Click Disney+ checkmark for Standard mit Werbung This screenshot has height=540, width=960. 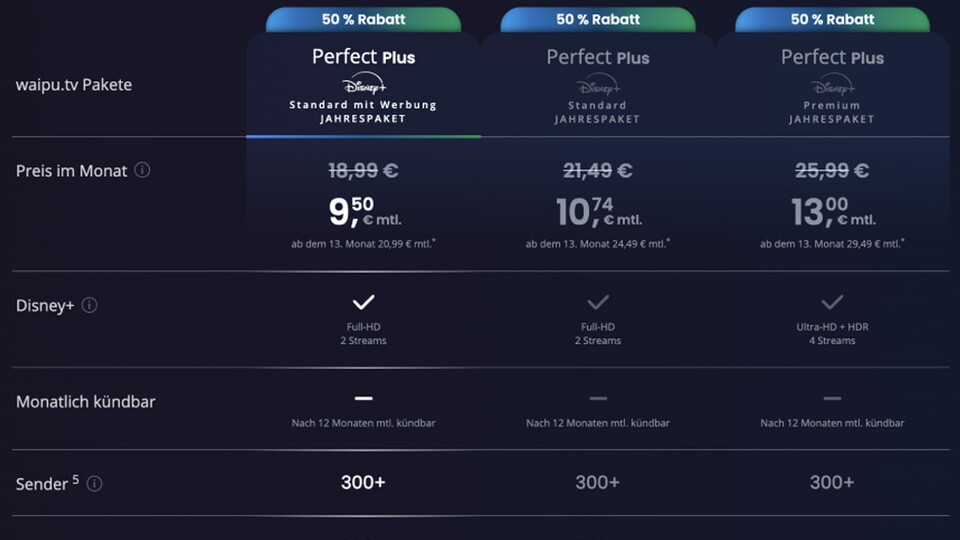tap(363, 302)
